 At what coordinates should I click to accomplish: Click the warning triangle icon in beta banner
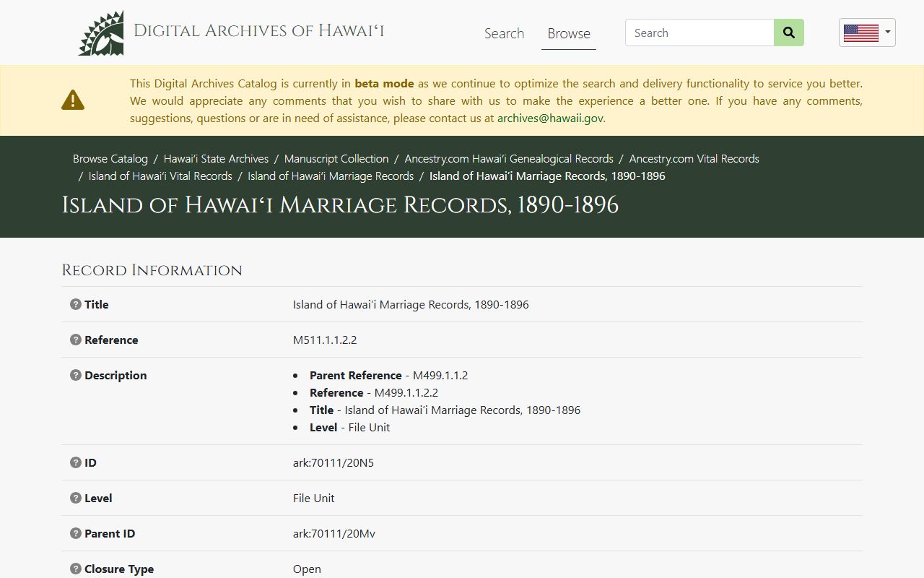[x=73, y=100]
